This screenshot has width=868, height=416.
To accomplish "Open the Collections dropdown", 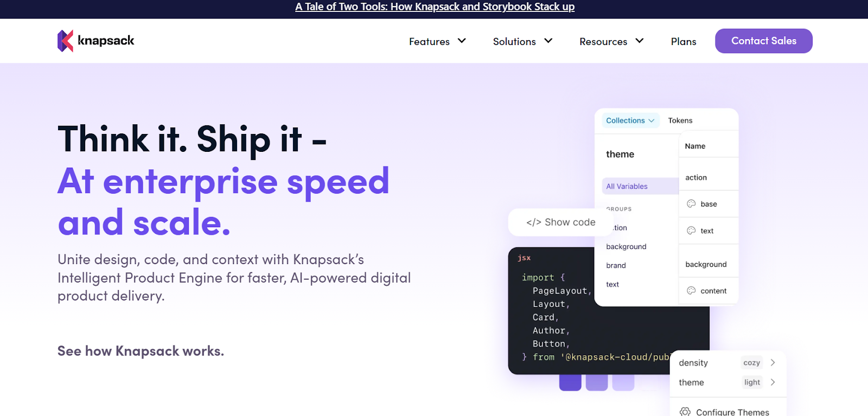I will (x=630, y=120).
